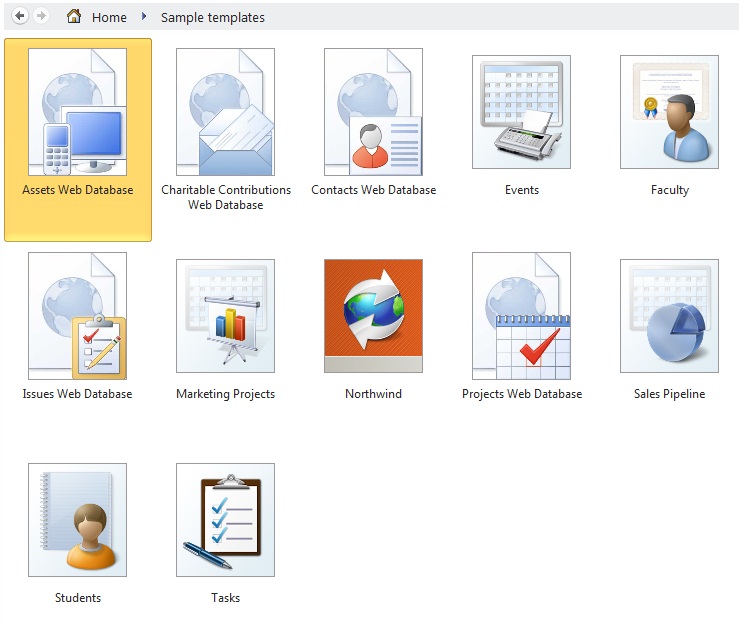
Task: Choose the Contacts Web Database template icon
Action: (x=374, y=111)
